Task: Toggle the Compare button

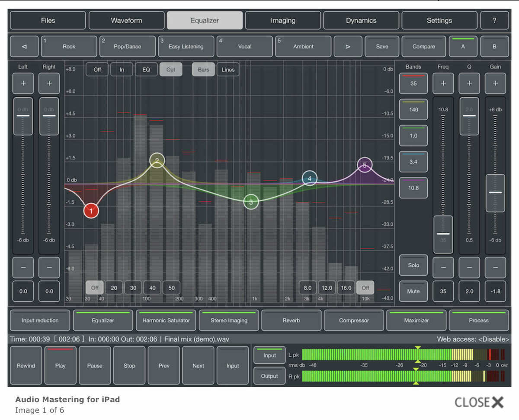Action: tap(424, 46)
